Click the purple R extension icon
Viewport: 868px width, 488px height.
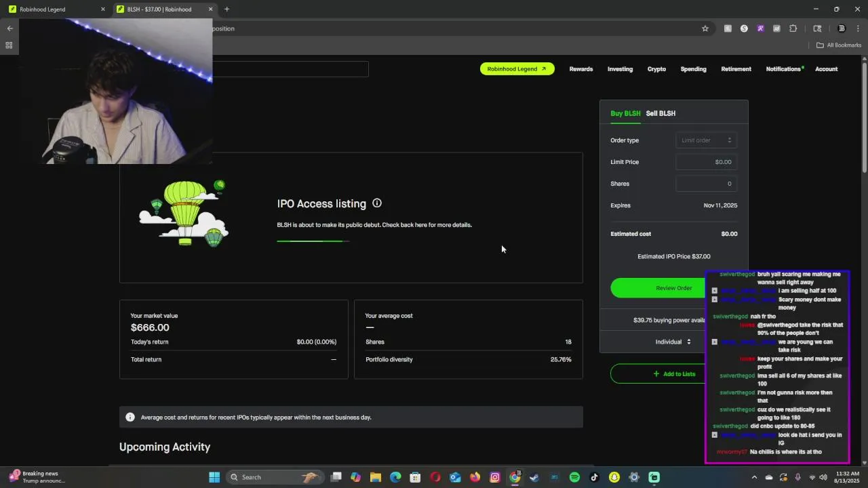pos(760,28)
